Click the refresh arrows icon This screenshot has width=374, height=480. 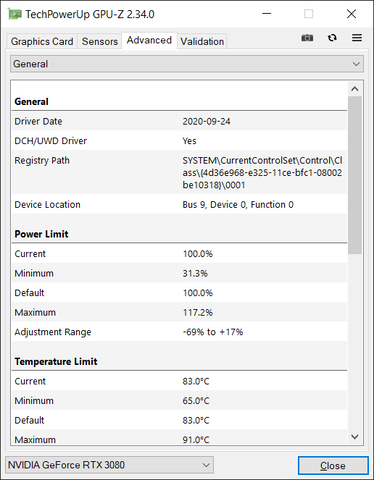332,38
